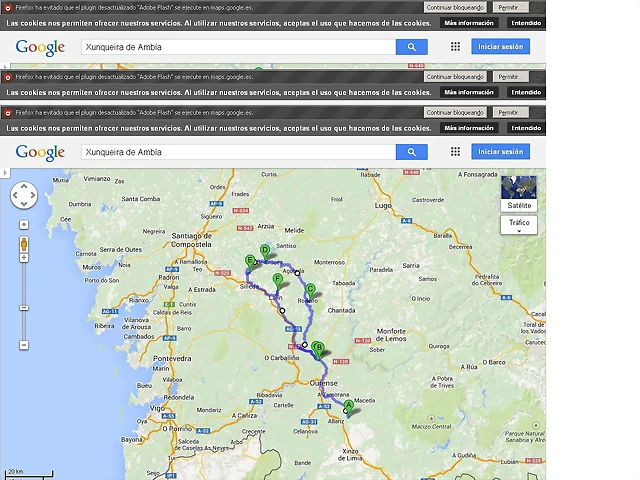Screen dimensions: 640x480
Task: Click blue search button directly above map
Action: pos(412,152)
